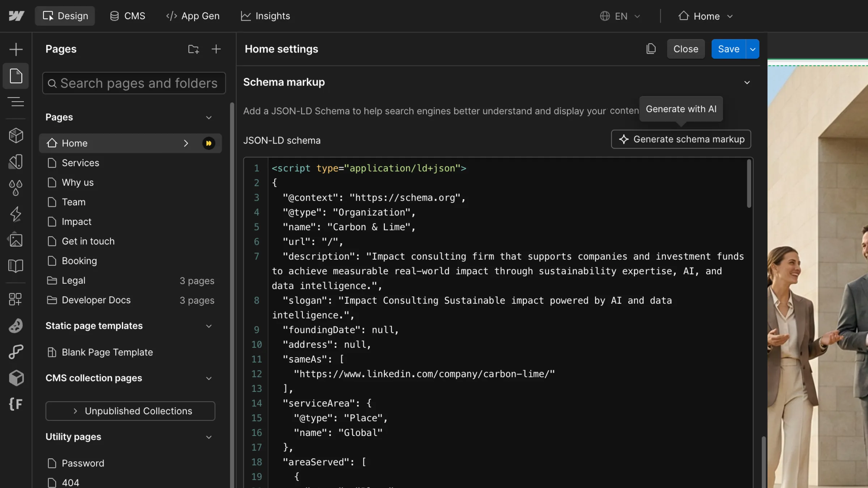Open the Interactions panel
The height and width of the screenshot is (488, 868).
click(16, 214)
